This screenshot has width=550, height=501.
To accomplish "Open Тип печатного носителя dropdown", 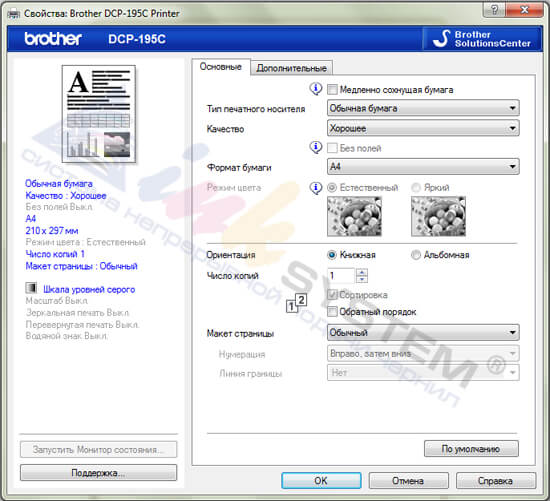I will (x=423, y=108).
